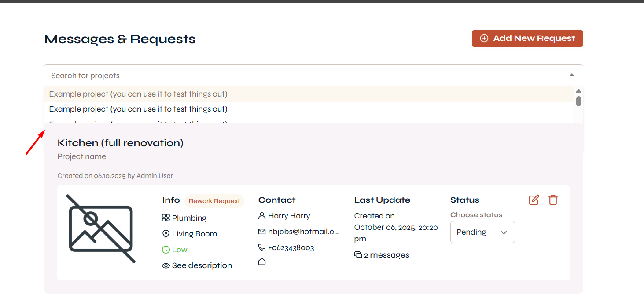Choose the second Example project option
The image size is (644, 305).
(x=138, y=109)
